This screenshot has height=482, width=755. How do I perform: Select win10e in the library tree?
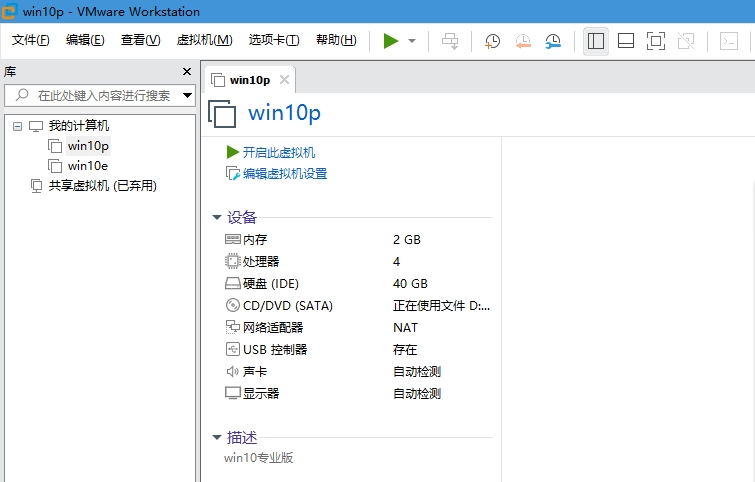pos(88,166)
